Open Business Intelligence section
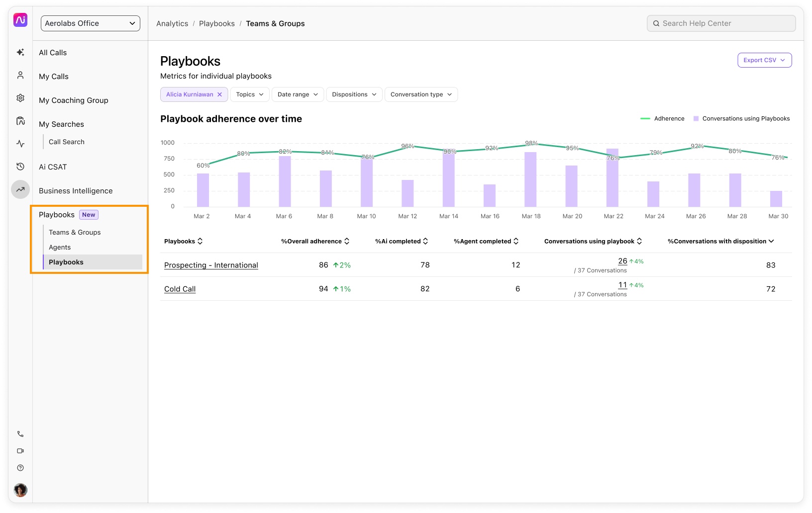This screenshot has height=513, width=812. point(76,191)
